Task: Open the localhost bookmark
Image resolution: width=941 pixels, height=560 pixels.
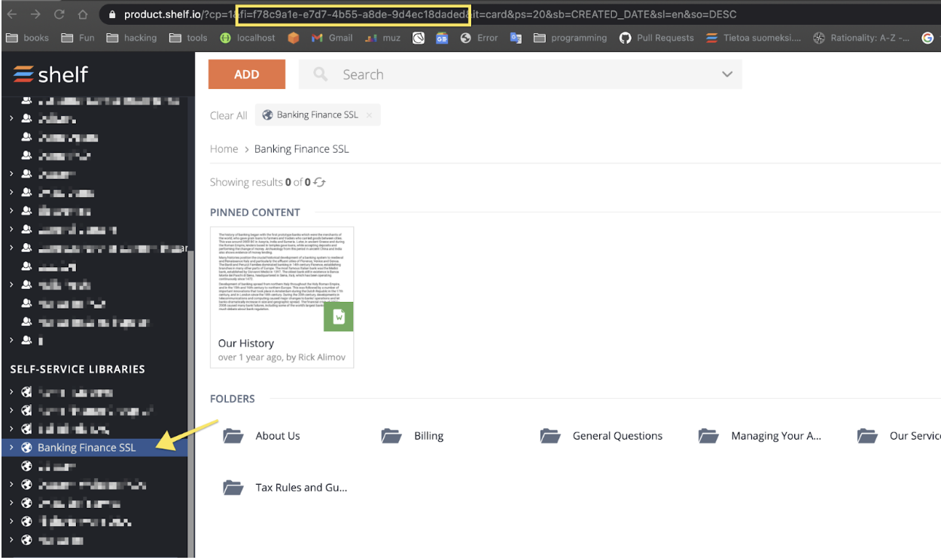Action: [x=248, y=38]
